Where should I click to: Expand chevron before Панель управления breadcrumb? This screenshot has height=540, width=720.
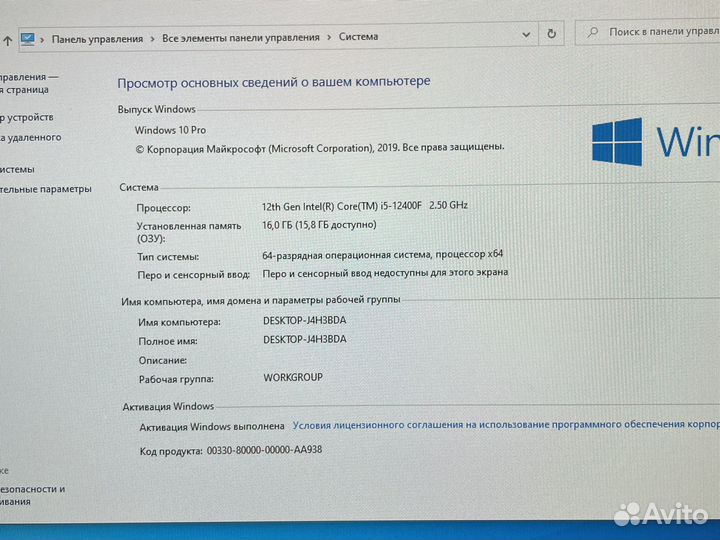tap(42, 40)
